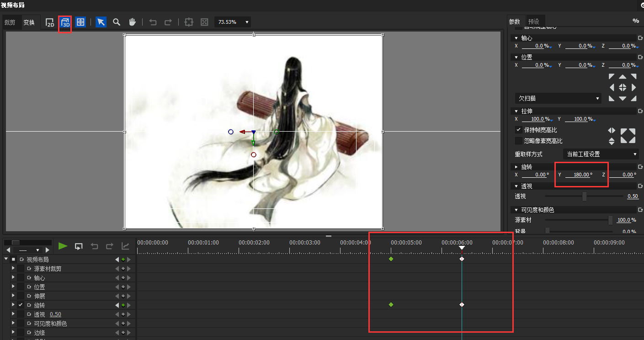
Task: Switch to 3D mode
Action: (65, 22)
